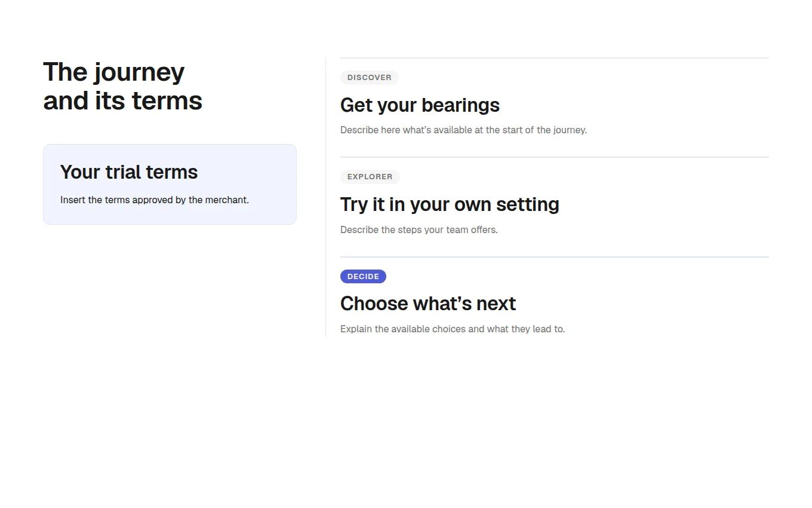Click the word 'journey' in the main title
Image resolution: width=812 pixels, height=508 pixels.
coord(139,73)
